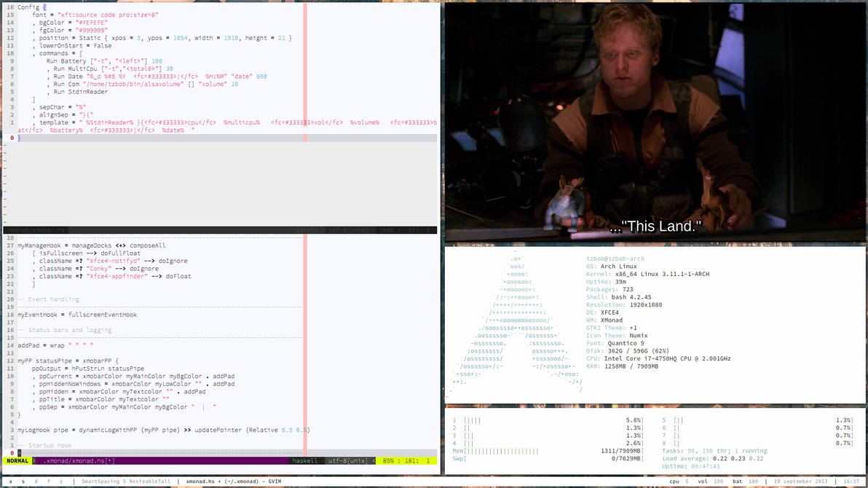Click the 'Load average: 0.22 0.23 0.22' line
The width and height of the screenshot is (868, 488).
tap(713, 459)
